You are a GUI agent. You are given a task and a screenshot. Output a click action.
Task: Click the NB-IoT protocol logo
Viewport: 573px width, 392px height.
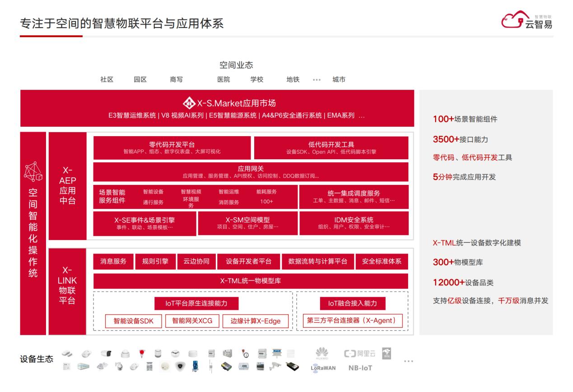(x=361, y=368)
